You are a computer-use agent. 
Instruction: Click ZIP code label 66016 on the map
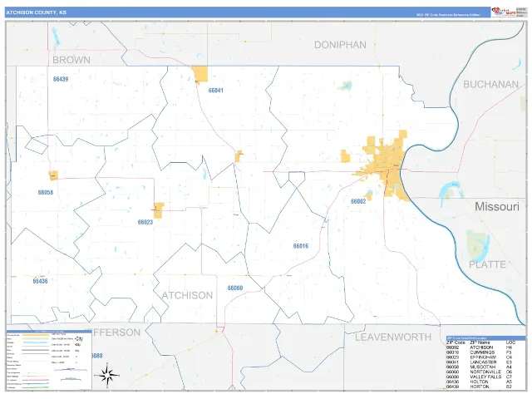click(301, 246)
